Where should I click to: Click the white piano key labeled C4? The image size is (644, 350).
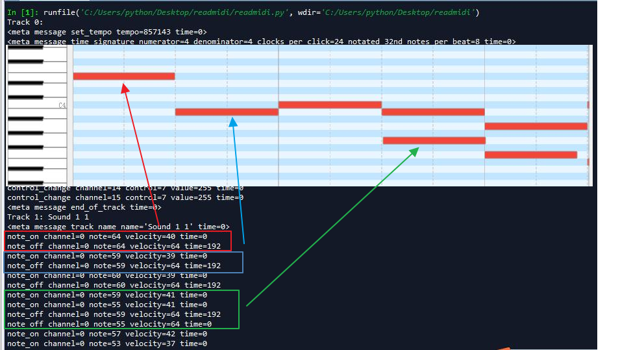point(38,105)
